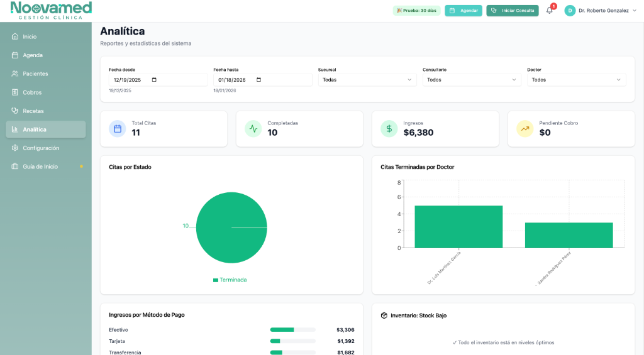Click the pulse icon in Completadas card
644x355 pixels.
(253, 129)
